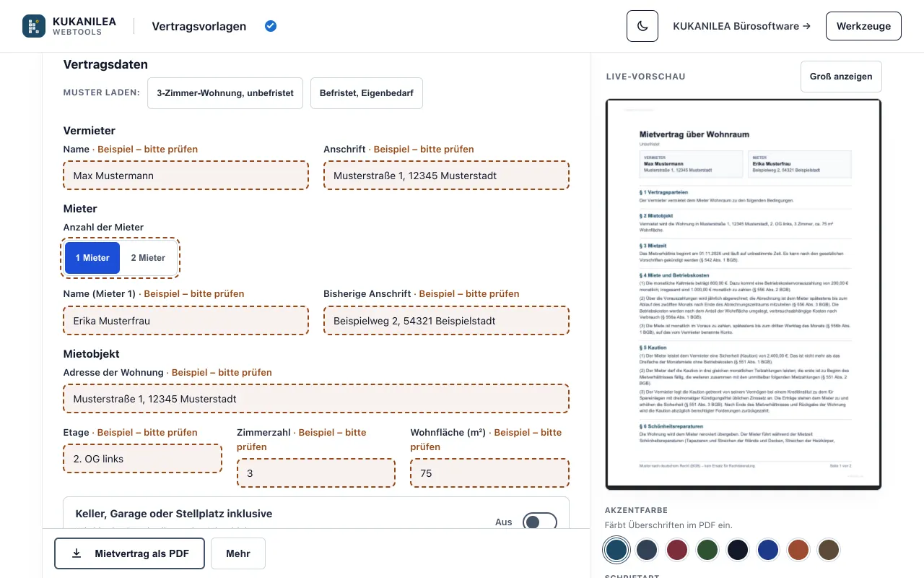The height and width of the screenshot is (578, 924).
Task: Open the Werkzeuge menu
Action: point(863,26)
